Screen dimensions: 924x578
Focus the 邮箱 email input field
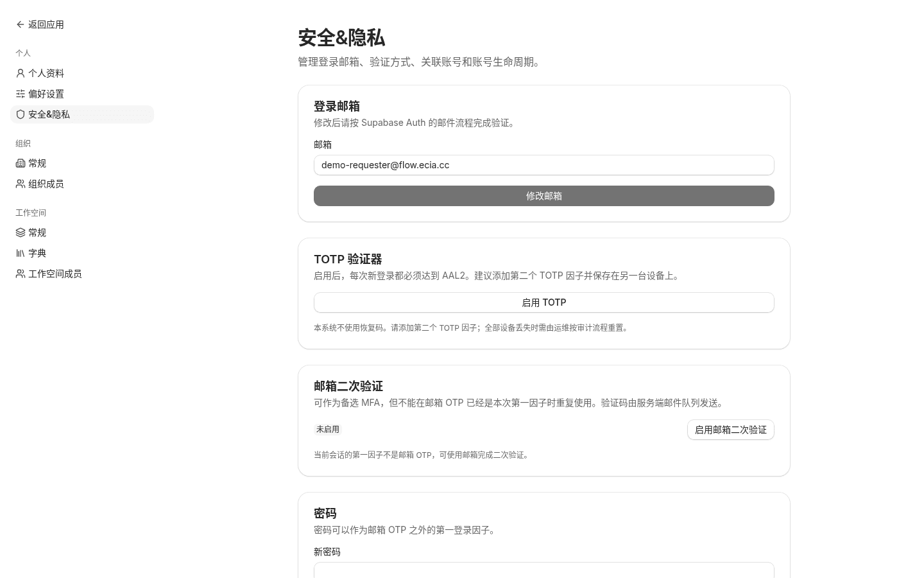544,165
